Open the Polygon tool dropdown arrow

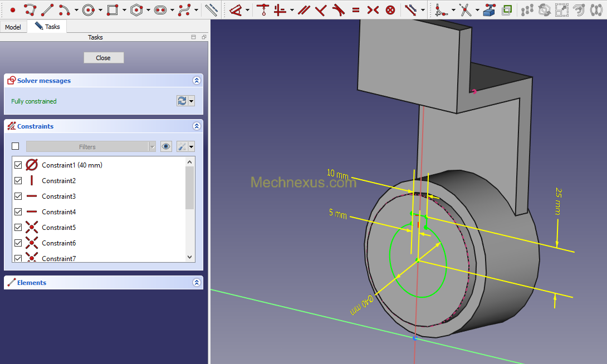[148, 11]
